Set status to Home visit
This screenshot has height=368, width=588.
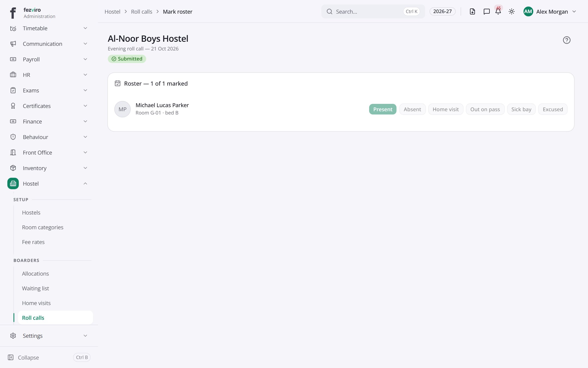[x=446, y=109]
